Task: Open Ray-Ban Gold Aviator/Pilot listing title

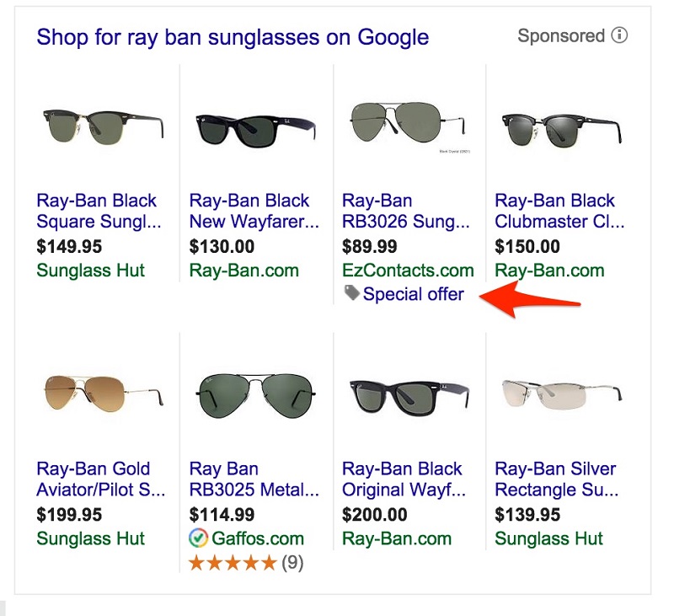Action: click(100, 479)
